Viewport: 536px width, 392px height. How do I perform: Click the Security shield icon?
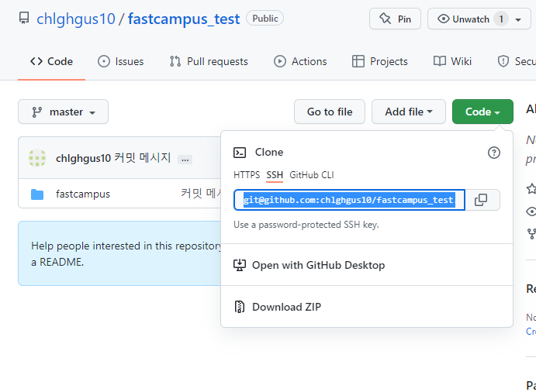point(503,61)
